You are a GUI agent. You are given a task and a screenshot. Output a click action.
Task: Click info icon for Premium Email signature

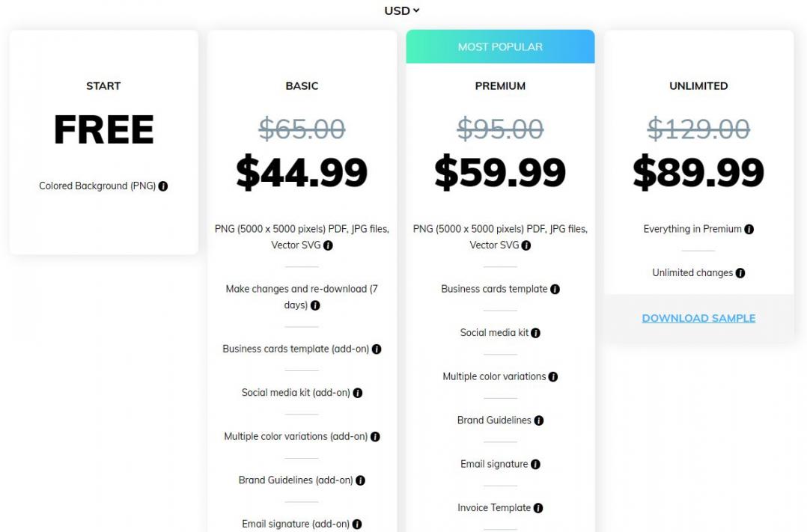coord(535,465)
